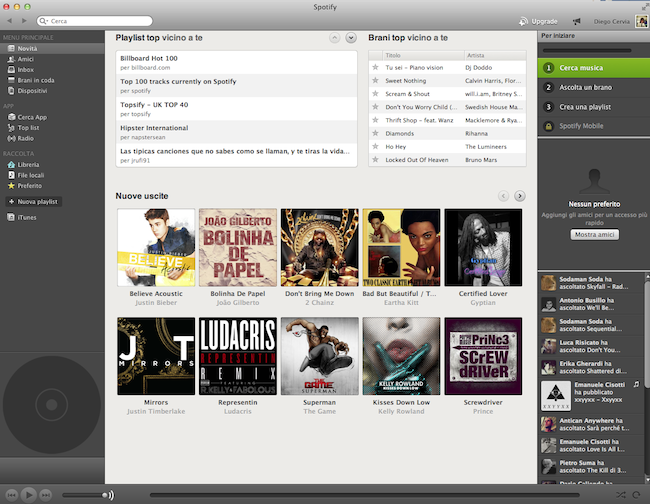Select Amici in the main menu

pyautogui.click(x=26, y=60)
